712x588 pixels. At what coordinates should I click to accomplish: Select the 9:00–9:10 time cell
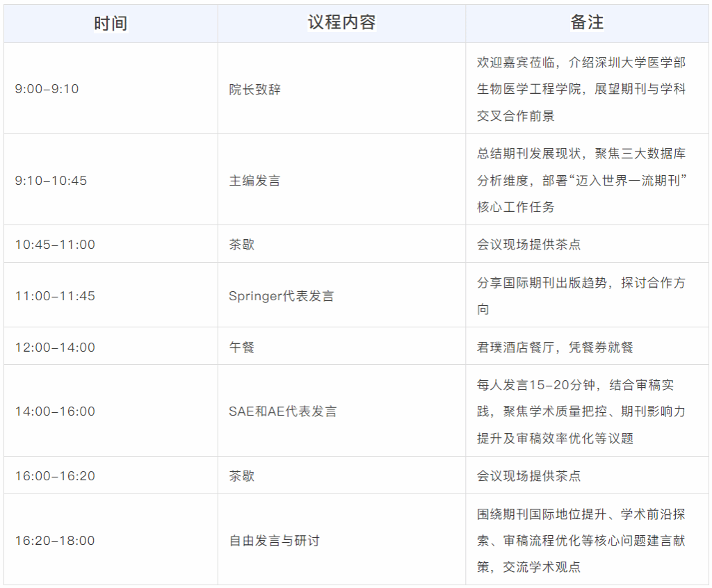click(x=47, y=89)
